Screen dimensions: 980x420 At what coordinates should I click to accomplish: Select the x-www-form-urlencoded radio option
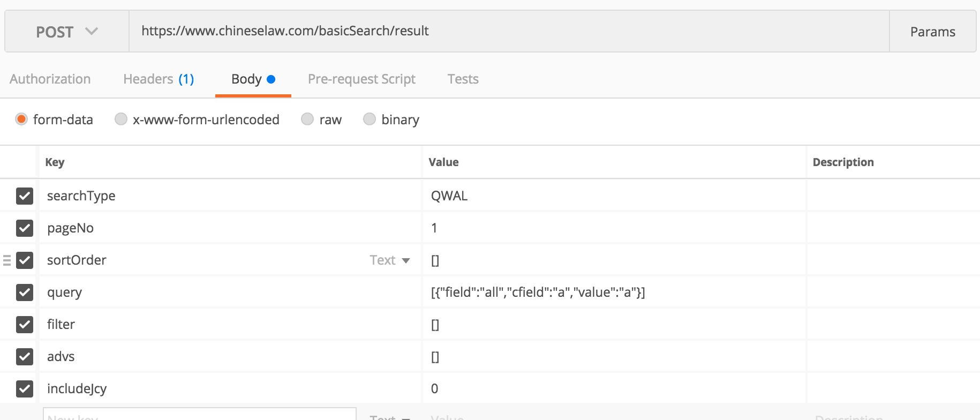click(x=121, y=119)
